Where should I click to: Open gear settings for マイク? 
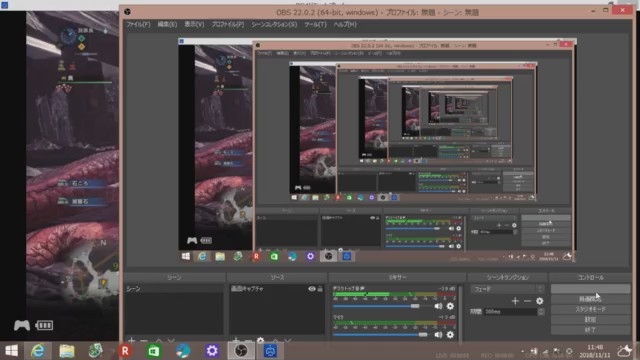click(450, 335)
